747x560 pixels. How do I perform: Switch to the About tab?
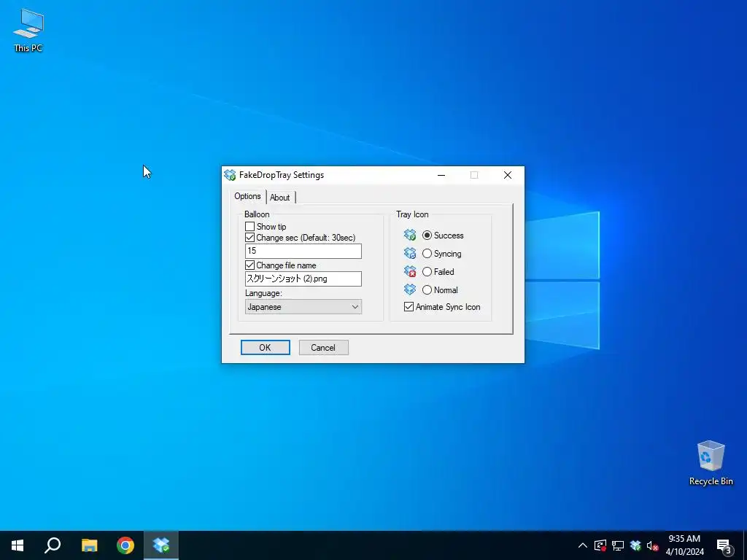tap(280, 197)
